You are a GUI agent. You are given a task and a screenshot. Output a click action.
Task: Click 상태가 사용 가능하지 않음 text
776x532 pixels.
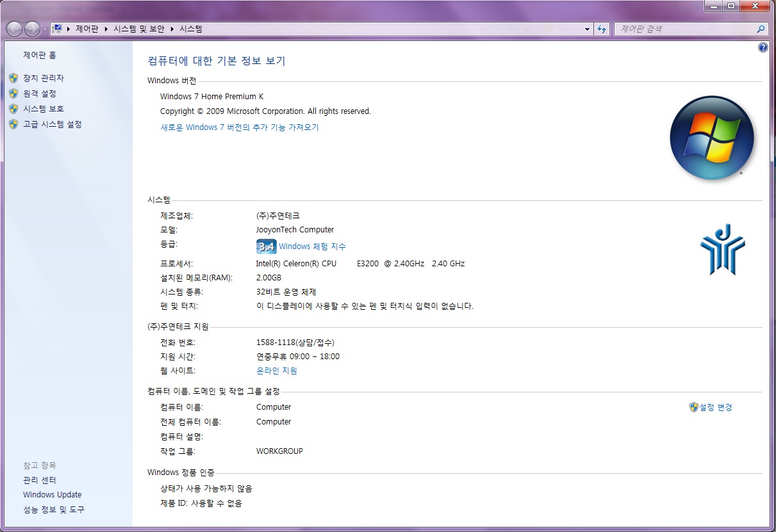[x=206, y=488]
